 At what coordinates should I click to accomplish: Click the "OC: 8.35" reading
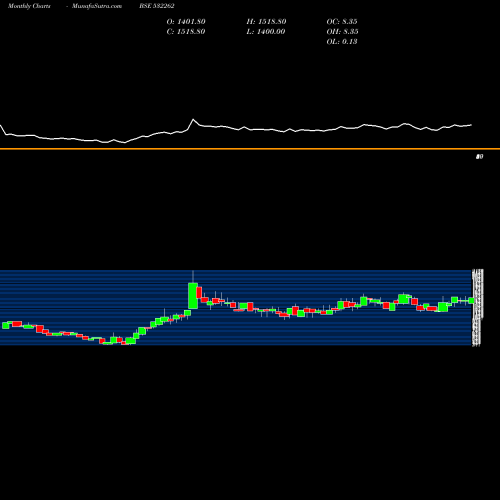click(x=342, y=22)
